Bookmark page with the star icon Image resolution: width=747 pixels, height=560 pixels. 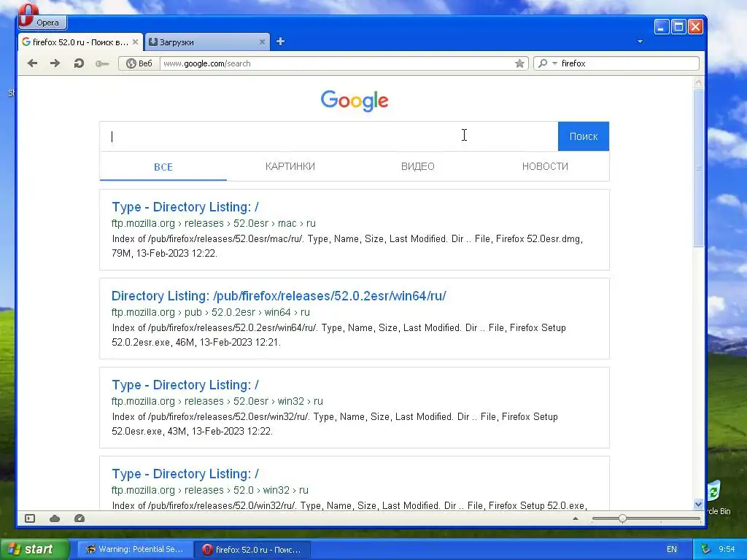coord(519,63)
